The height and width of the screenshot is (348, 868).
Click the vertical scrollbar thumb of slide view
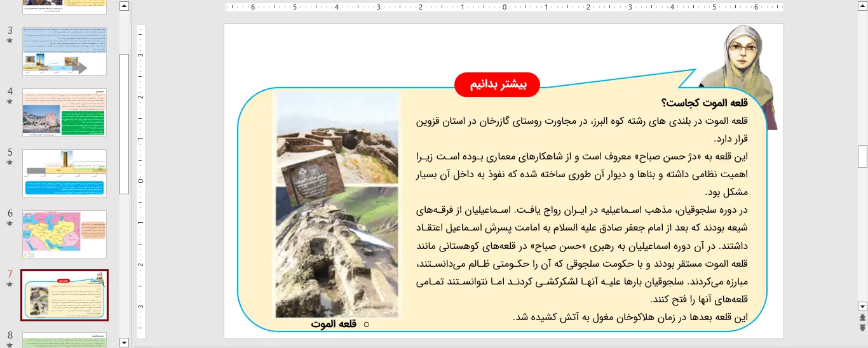(862, 156)
